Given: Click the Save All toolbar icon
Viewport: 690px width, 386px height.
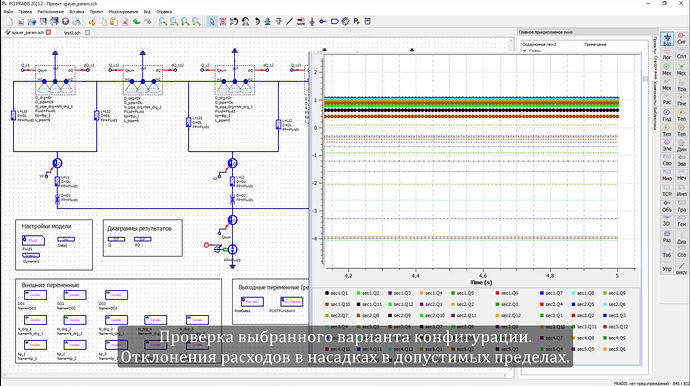Looking at the screenshot, I should [54, 21].
